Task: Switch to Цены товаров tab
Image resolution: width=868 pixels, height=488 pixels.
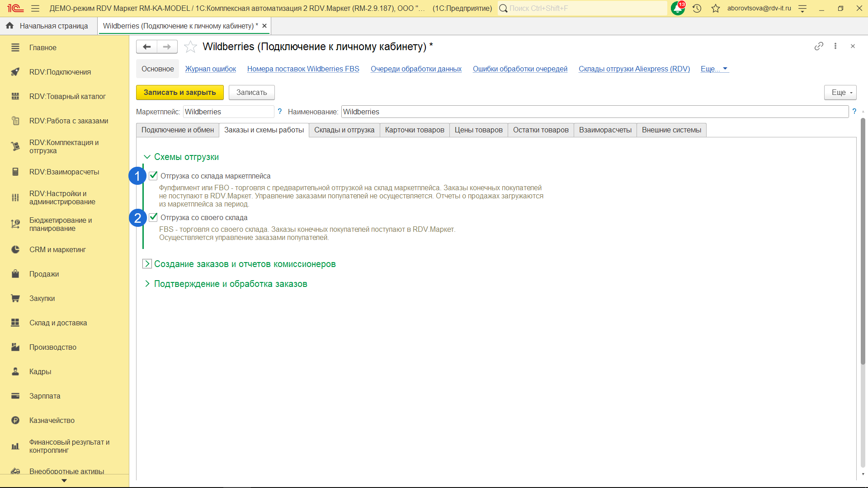Action: (x=478, y=130)
